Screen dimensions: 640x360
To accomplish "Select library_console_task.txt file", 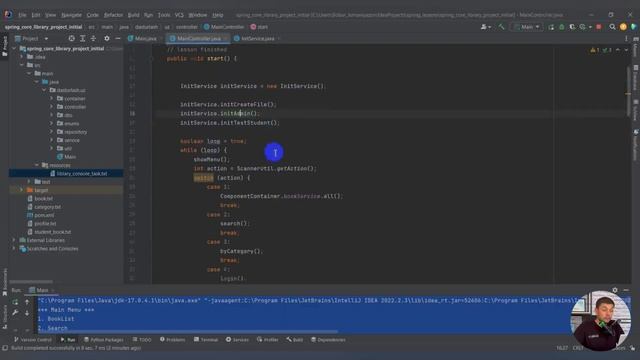I will (78, 173).
